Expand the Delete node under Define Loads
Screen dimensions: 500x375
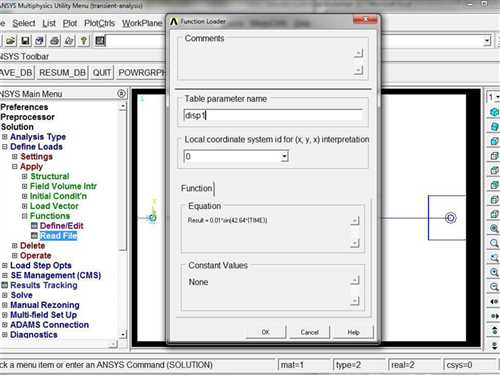[x=15, y=246]
